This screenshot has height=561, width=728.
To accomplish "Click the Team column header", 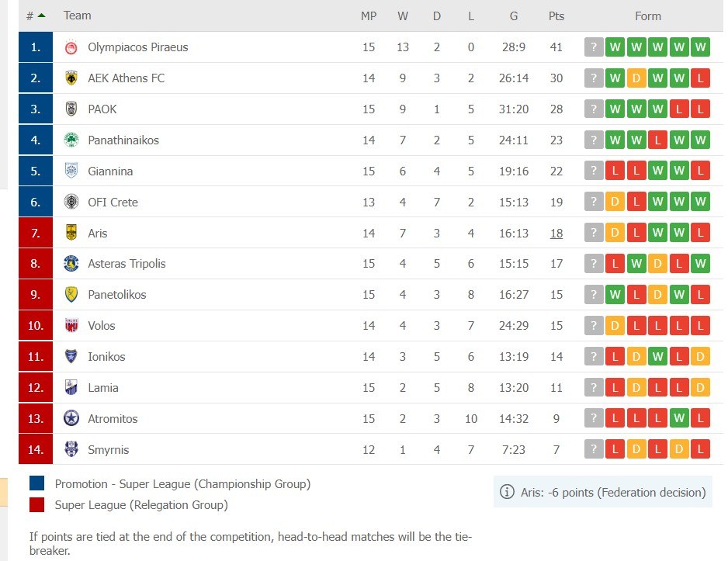I will tap(77, 16).
